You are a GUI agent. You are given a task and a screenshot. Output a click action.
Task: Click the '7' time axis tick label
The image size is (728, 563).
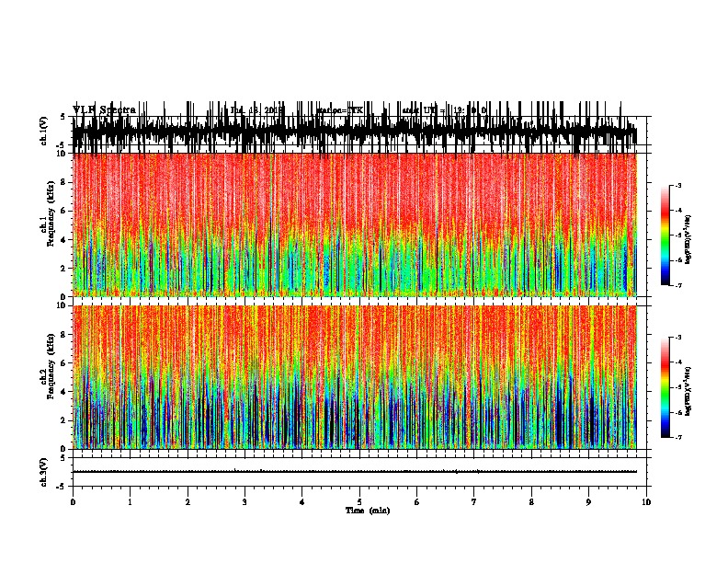[x=474, y=501]
